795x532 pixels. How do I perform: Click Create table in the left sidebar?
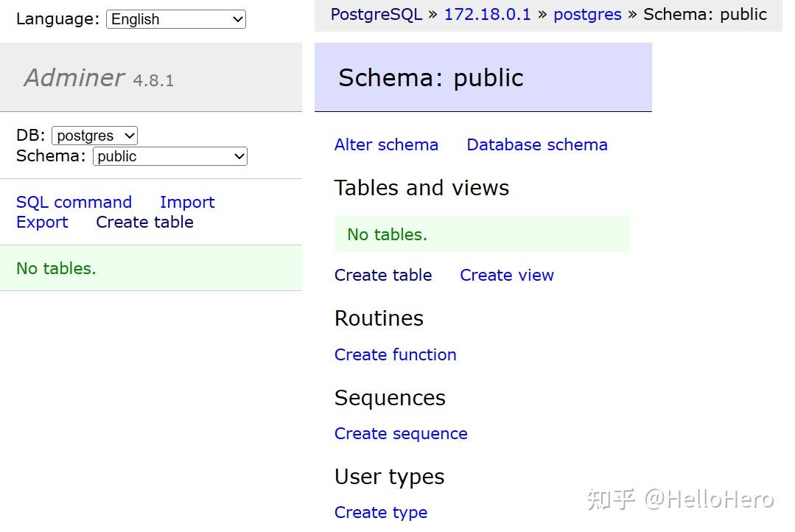[x=144, y=222]
